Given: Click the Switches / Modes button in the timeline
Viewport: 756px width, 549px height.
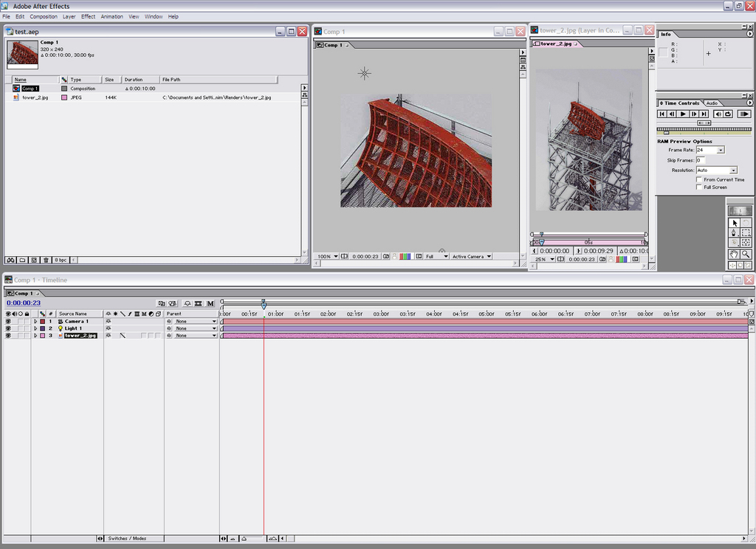Looking at the screenshot, I should coord(127,538).
